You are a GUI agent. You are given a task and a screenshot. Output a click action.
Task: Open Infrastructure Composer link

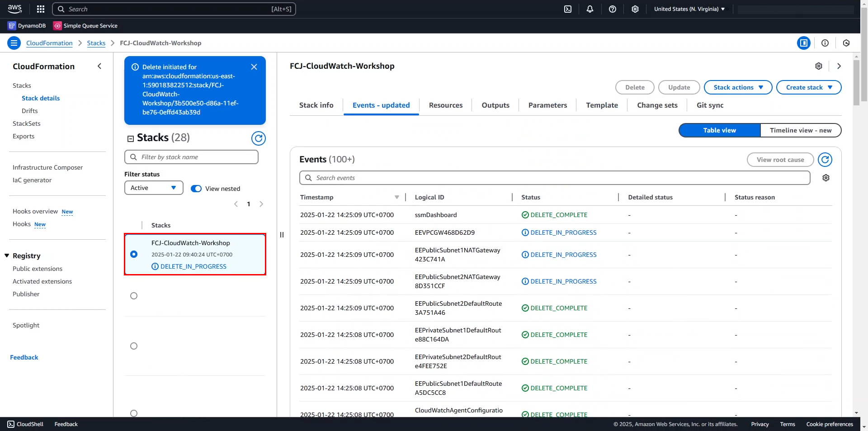pyautogui.click(x=47, y=167)
